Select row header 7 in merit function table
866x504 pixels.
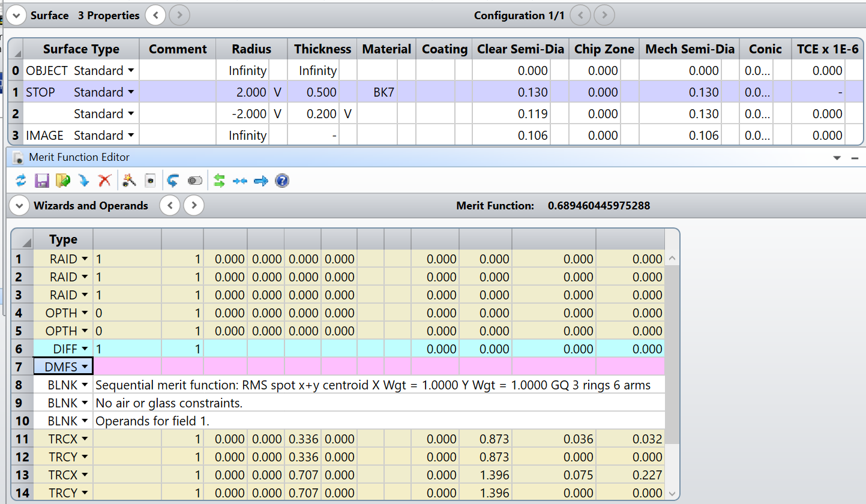[22, 367]
